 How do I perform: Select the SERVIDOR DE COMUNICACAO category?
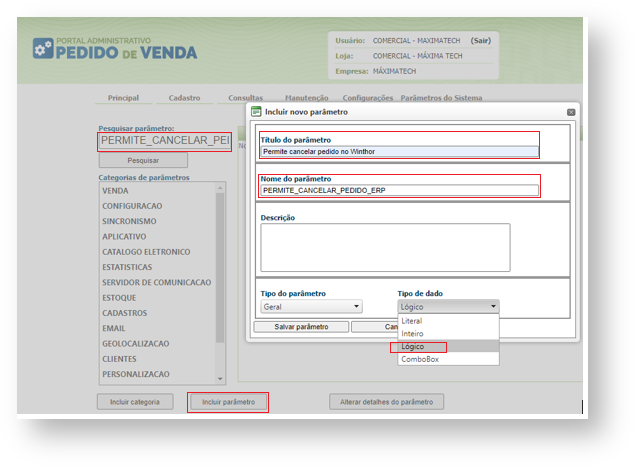coord(158,282)
